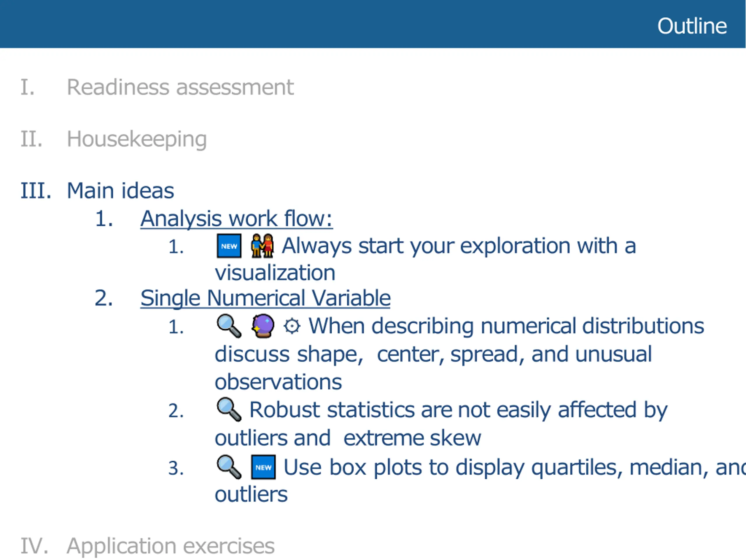Select the Application exercises outline item
Image resolution: width=746 pixels, height=560 pixels.
(x=171, y=546)
